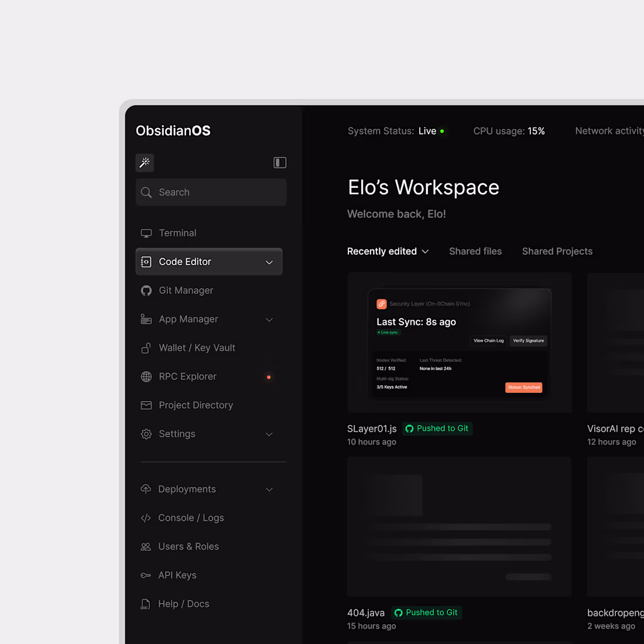Click the Settings gear icon
Screen dimensions: 644x644
coord(146,434)
